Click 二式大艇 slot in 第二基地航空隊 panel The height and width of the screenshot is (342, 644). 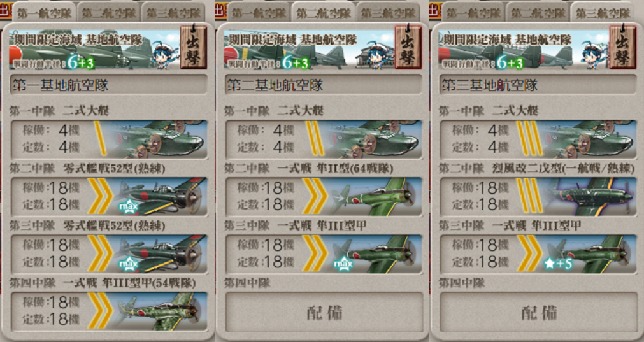(324, 139)
